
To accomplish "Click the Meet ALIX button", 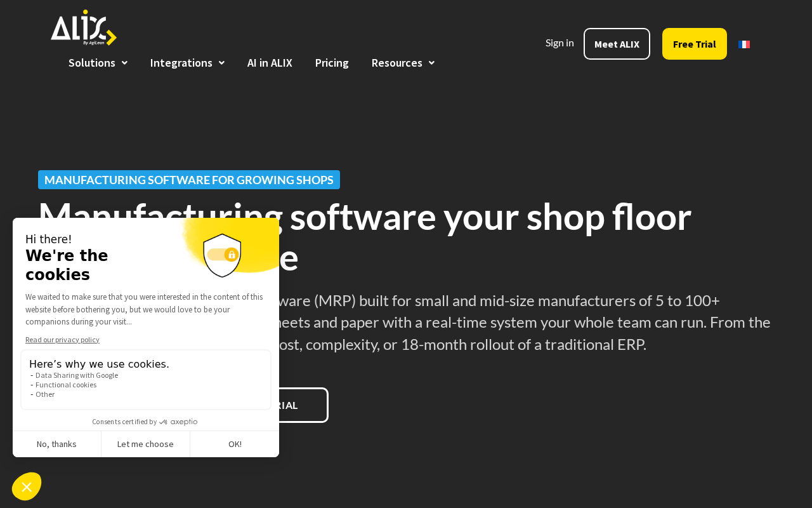I will 617,44.
